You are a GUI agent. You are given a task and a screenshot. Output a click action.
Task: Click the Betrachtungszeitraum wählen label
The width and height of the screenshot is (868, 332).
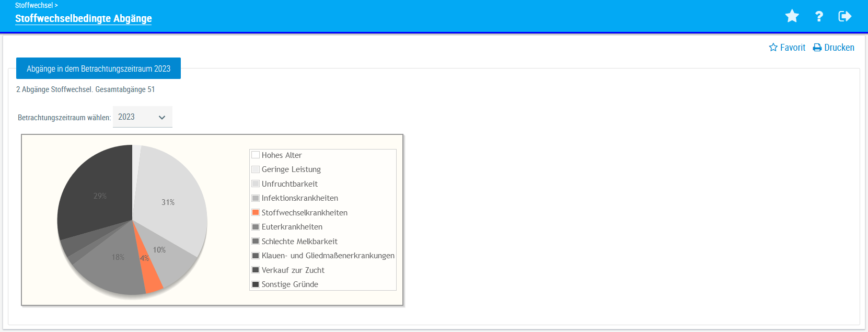[64, 118]
